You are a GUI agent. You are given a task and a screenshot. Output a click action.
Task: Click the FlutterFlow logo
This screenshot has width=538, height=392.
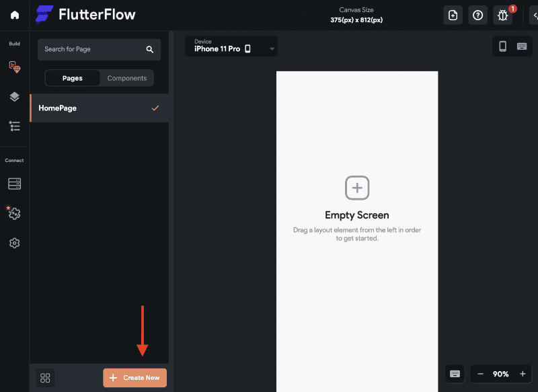[x=85, y=14]
